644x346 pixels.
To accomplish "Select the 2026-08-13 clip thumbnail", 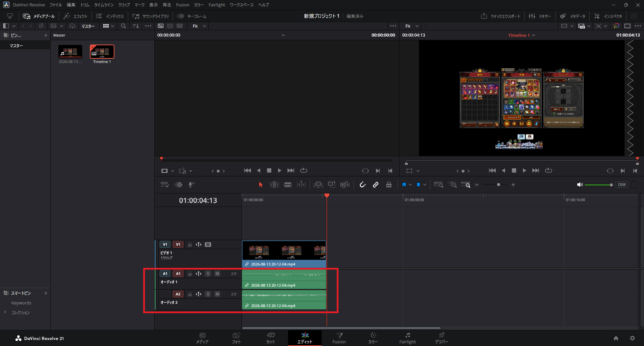I will (70, 52).
